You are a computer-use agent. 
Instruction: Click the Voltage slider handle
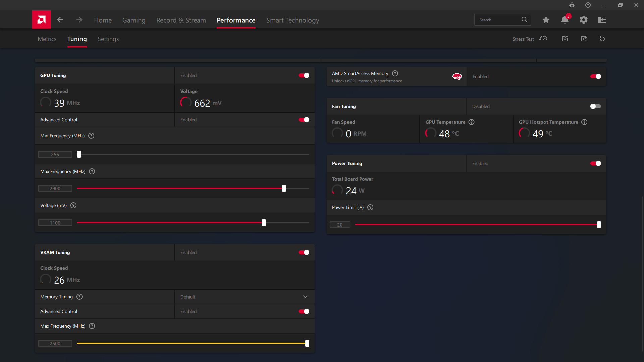264,223
